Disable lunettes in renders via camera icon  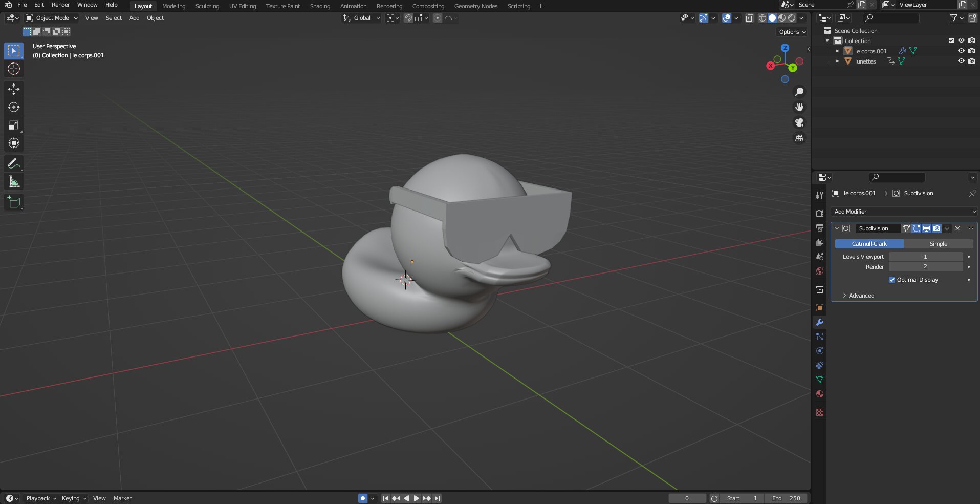click(x=971, y=61)
